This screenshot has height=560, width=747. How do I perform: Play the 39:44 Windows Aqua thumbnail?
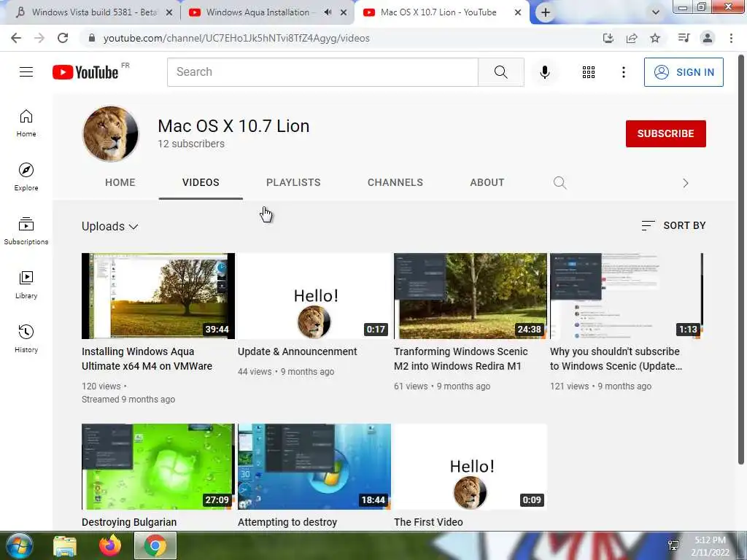(x=158, y=296)
